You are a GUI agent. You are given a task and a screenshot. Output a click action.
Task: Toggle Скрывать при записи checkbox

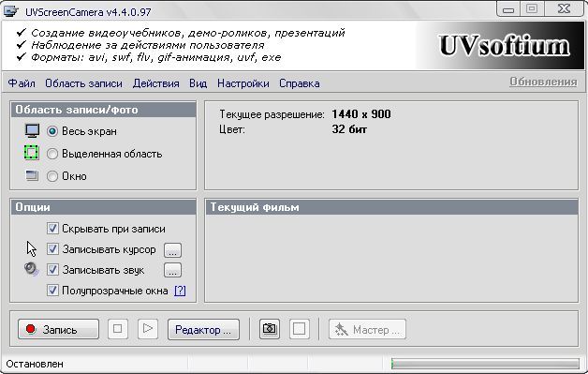click(52, 229)
